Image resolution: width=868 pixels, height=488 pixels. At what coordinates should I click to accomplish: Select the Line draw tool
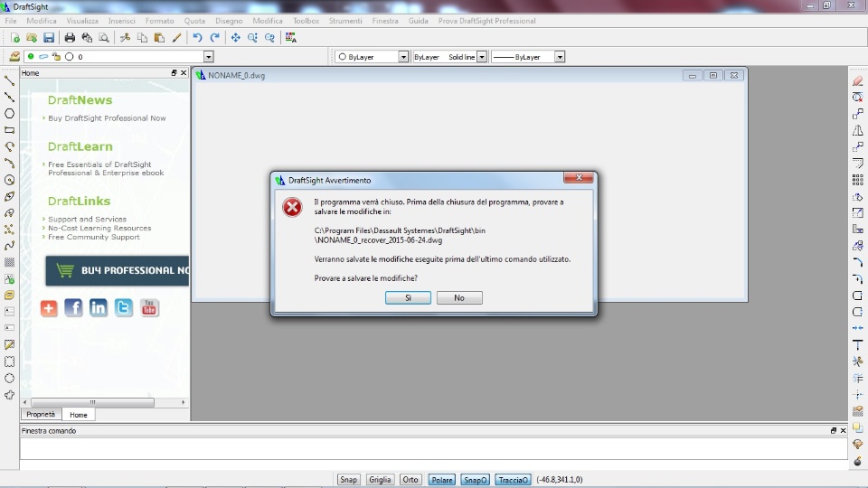tap(9, 80)
